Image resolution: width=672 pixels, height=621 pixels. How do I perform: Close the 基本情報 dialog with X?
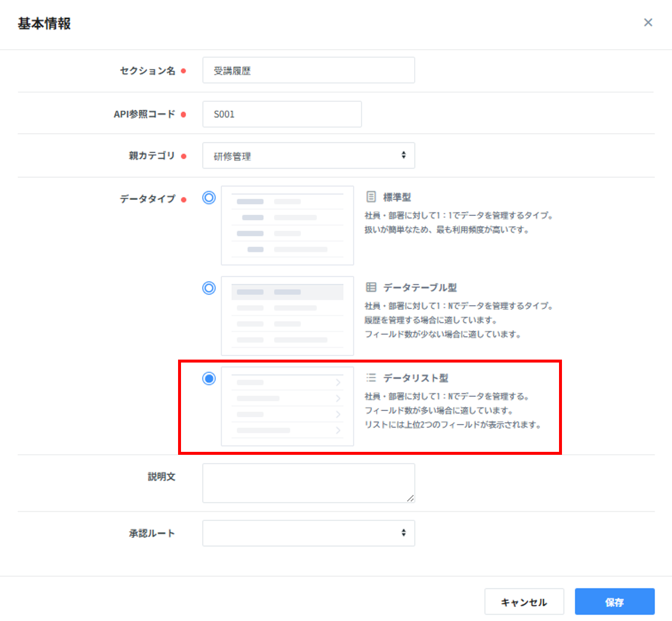point(648,22)
